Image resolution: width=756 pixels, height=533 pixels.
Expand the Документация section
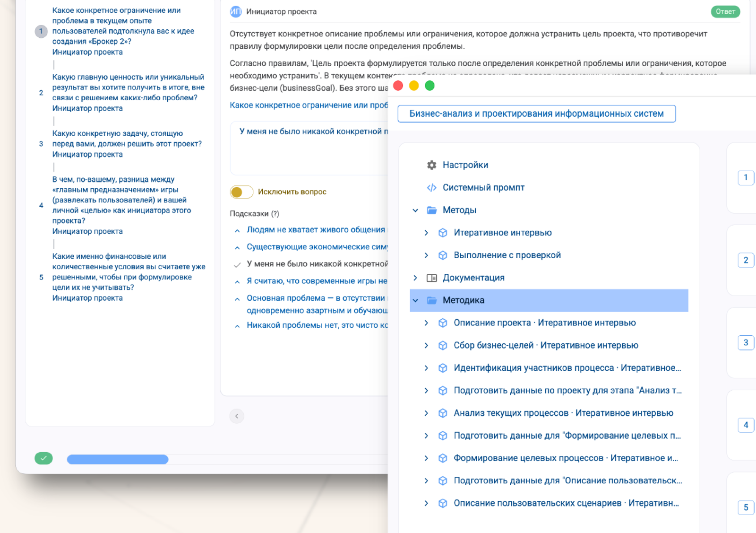coord(415,278)
